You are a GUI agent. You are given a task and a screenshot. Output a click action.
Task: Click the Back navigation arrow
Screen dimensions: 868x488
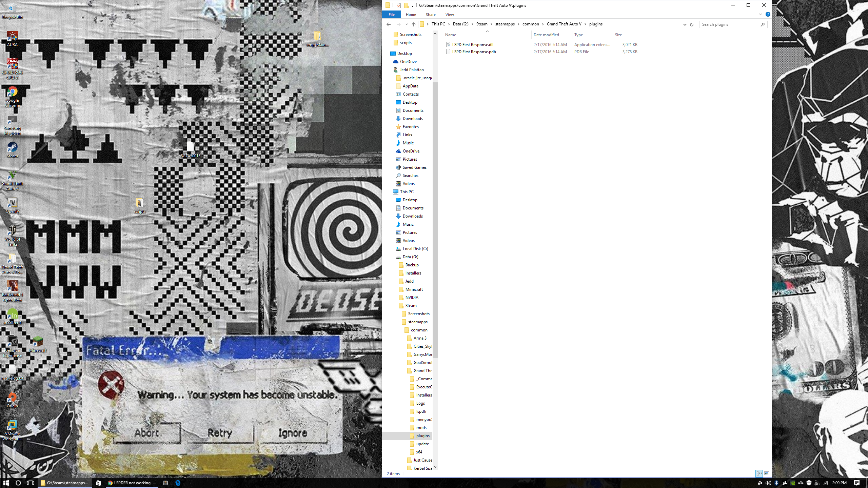[389, 24]
